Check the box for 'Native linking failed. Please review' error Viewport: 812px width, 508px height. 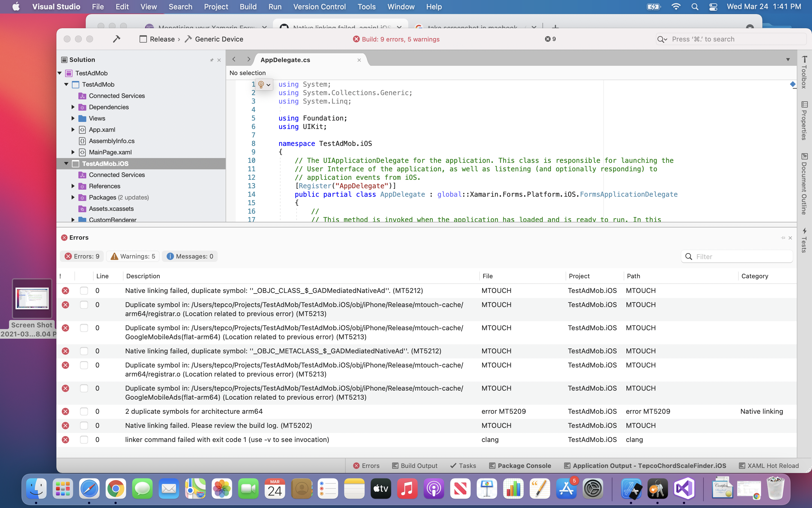pyautogui.click(x=84, y=426)
